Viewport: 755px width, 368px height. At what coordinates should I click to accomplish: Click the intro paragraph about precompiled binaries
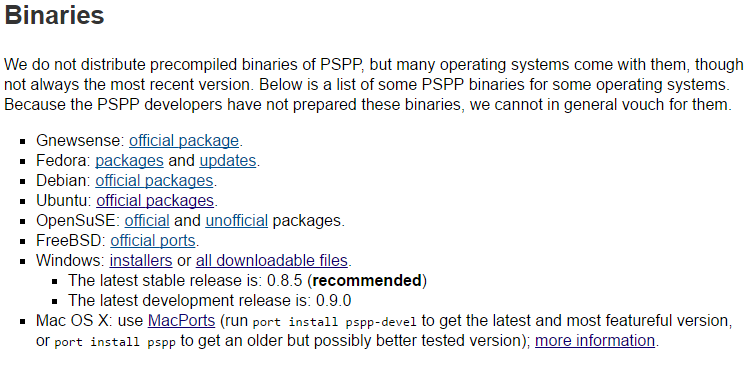pos(374,84)
